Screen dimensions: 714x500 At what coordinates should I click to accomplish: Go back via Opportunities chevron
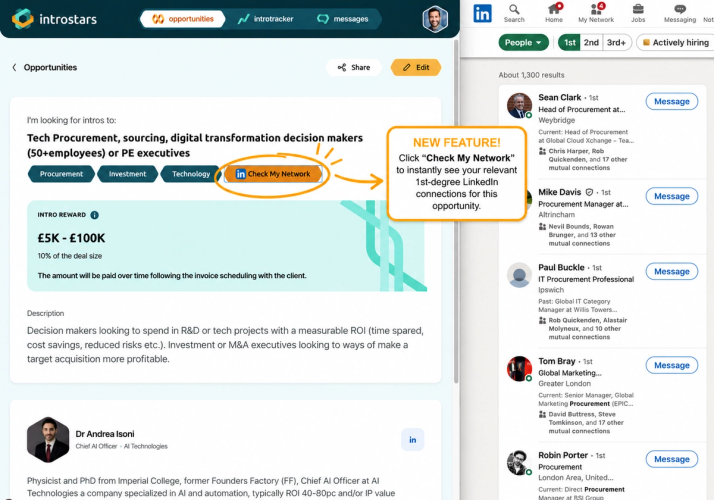pos(14,67)
